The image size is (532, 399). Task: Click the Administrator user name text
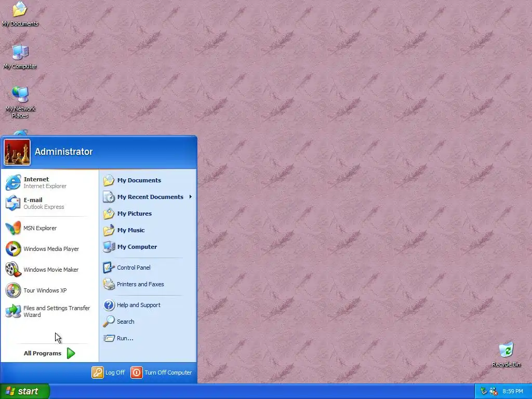[63, 152]
